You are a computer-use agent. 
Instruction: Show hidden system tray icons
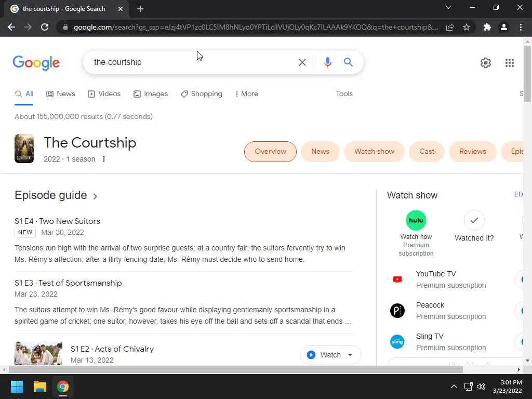coord(454,387)
